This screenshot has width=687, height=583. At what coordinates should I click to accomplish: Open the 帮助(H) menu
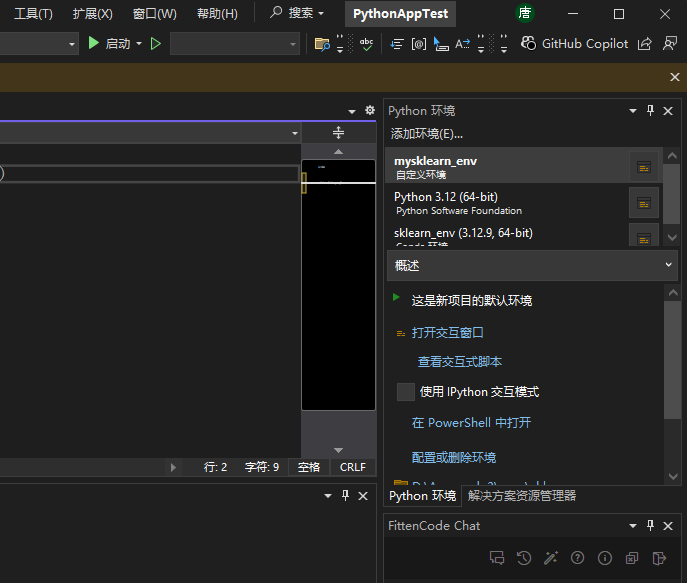coord(217,14)
